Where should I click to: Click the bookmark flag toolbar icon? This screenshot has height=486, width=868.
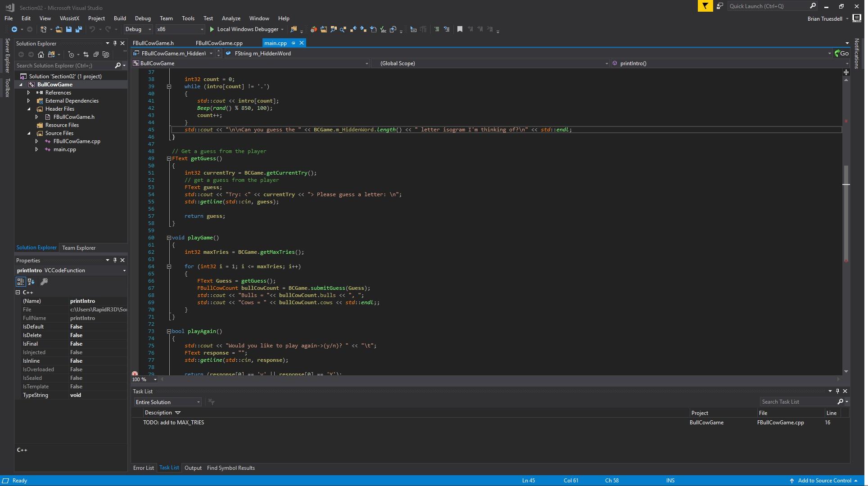coord(460,29)
